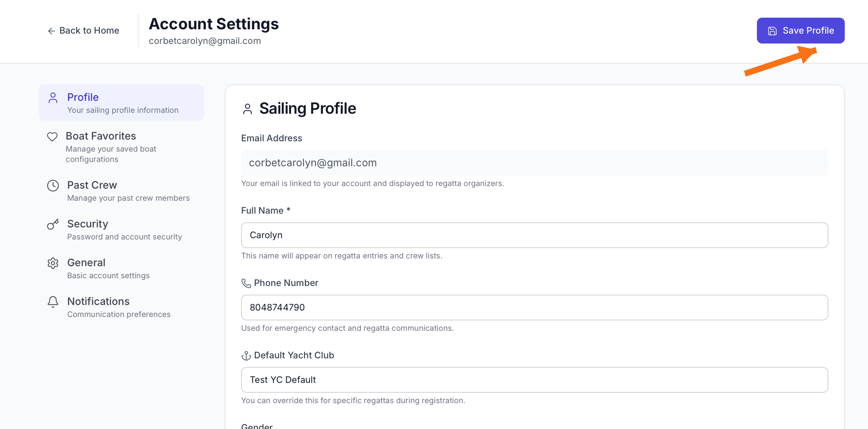Click the heart icon for Boat Favorites
This screenshot has width=868, height=429.
point(52,137)
